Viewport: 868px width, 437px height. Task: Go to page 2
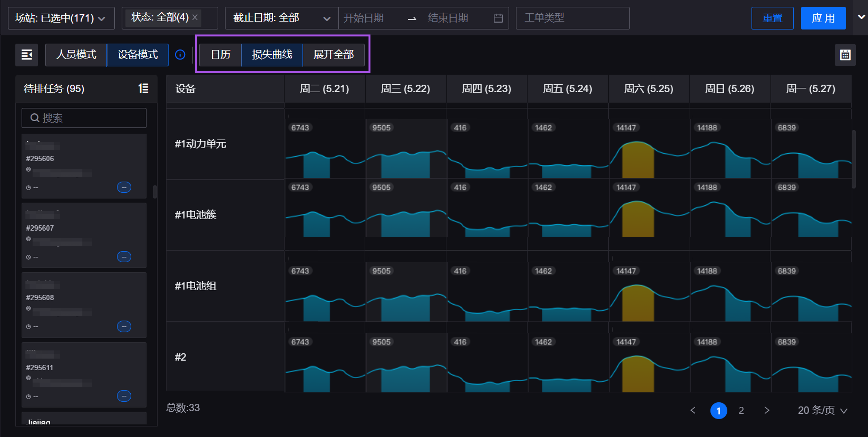coord(741,410)
